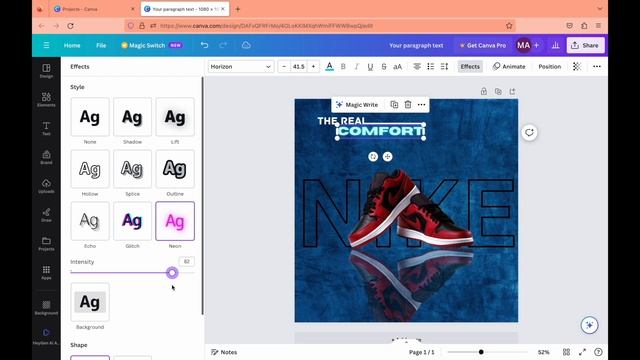Click the cloud save status icon

point(246,45)
